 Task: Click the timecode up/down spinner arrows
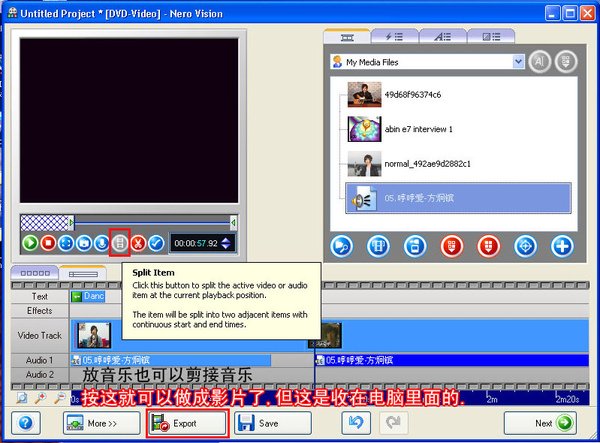226,243
